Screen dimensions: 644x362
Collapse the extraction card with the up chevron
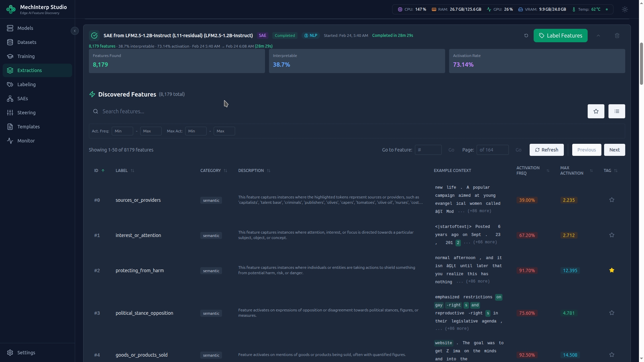tap(598, 36)
